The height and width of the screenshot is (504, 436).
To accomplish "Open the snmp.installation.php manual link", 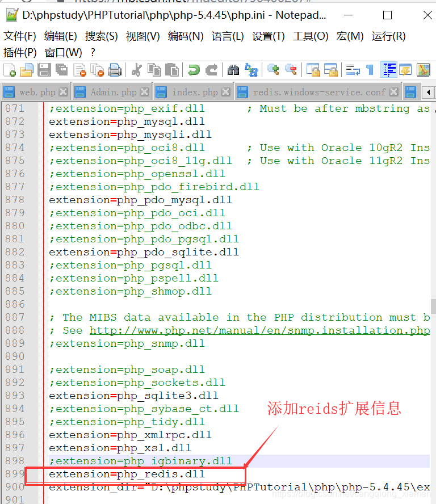I will pos(259,330).
